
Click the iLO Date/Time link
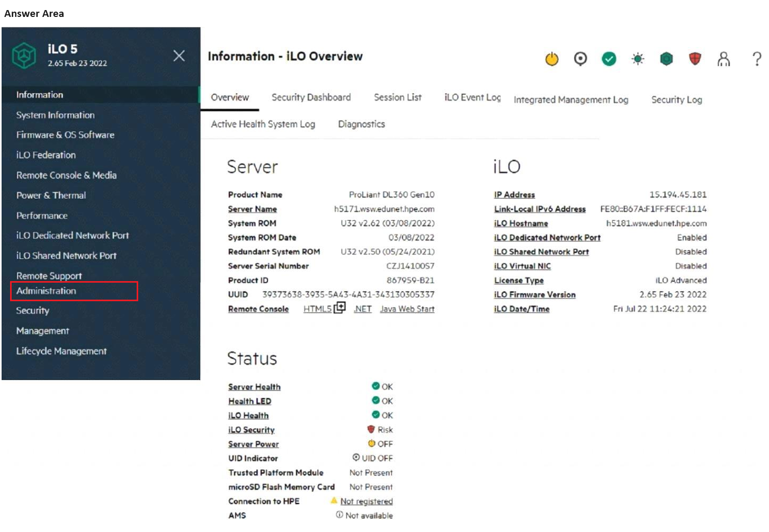[x=522, y=309]
